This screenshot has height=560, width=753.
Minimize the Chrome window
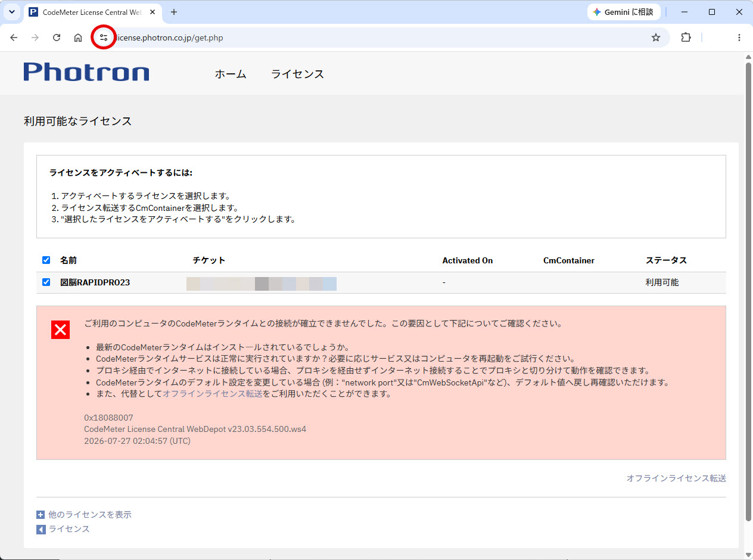point(684,12)
